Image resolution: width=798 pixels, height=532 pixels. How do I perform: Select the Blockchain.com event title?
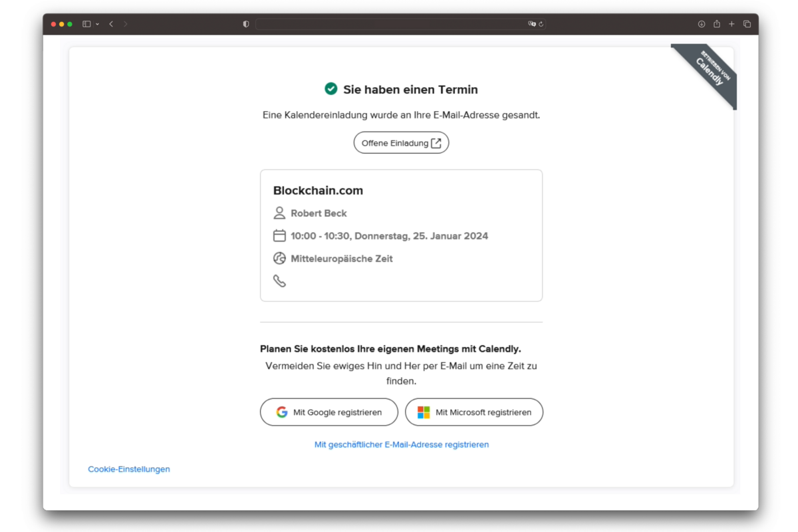[x=318, y=190]
